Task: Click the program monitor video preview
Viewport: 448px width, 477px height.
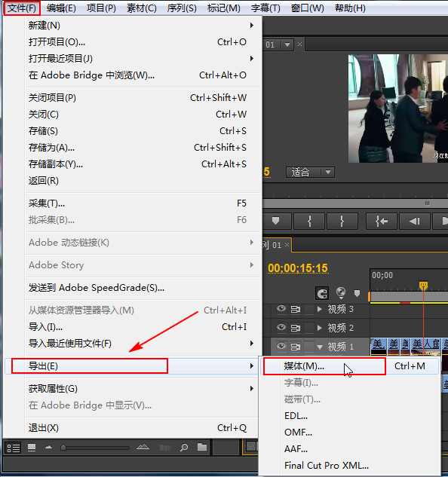Action: pos(398,109)
